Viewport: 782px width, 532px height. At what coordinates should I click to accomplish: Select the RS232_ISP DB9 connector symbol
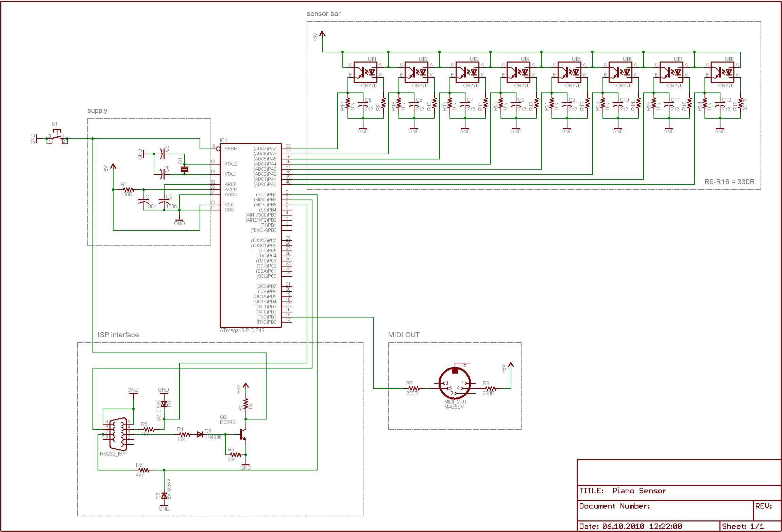118,434
